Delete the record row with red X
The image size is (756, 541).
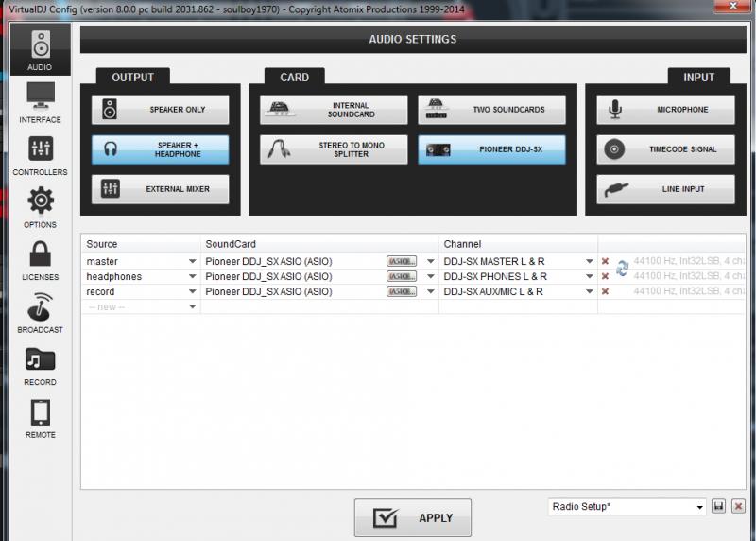pos(605,291)
